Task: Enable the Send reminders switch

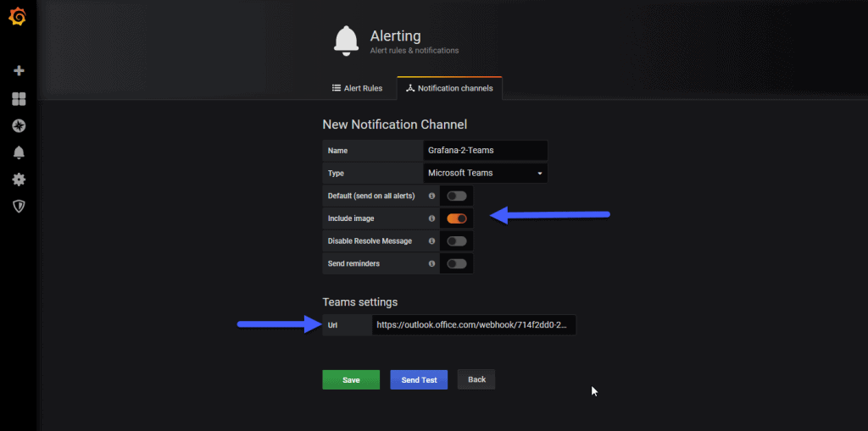Action: coord(457,264)
